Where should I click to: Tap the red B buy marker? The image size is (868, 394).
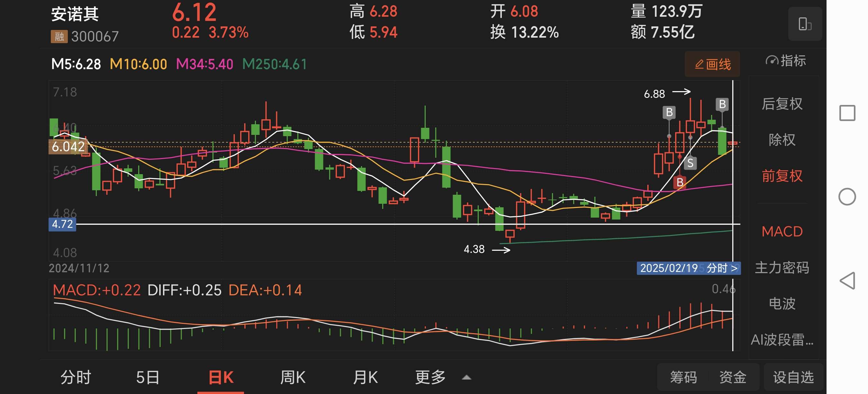(x=680, y=183)
